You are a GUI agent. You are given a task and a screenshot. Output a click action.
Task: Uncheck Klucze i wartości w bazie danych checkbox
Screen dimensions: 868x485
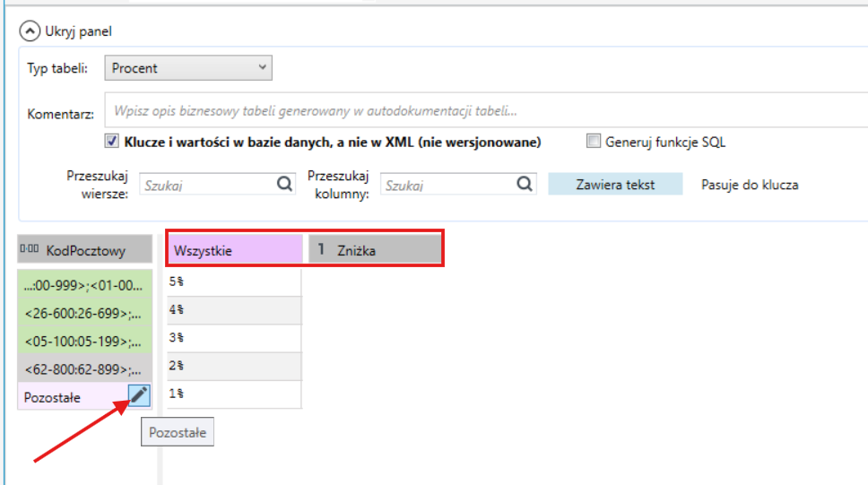click(x=112, y=141)
